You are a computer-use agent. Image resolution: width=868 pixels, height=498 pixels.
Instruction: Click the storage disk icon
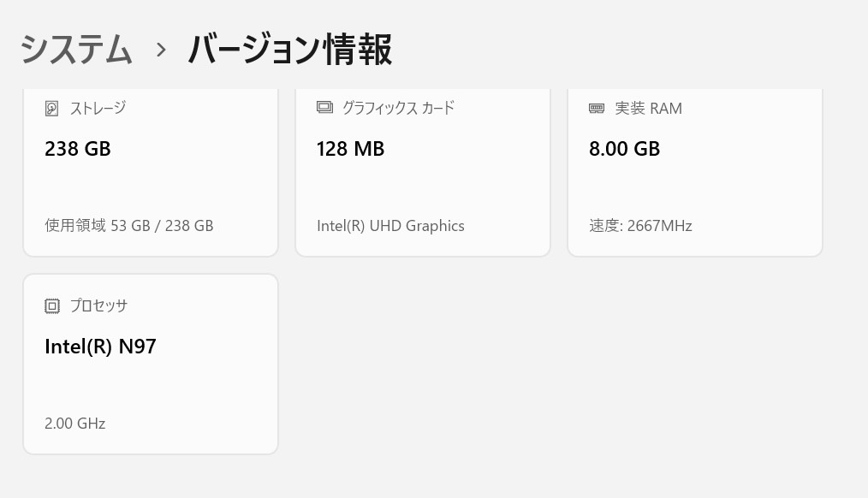click(x=52, y=109)
